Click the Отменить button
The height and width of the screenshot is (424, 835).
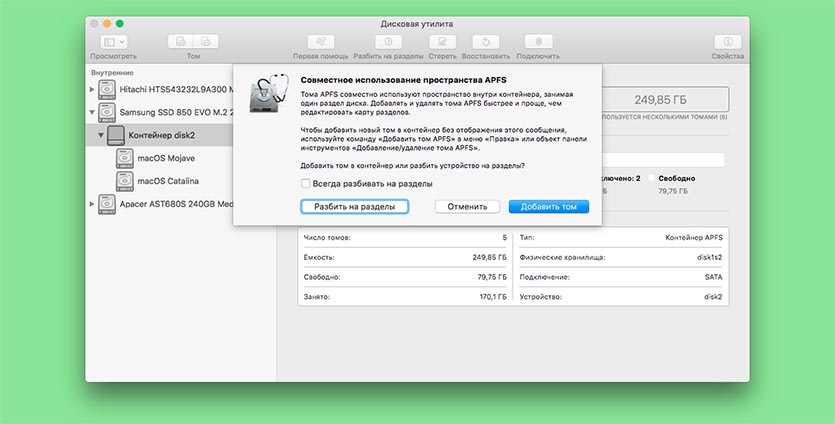click(467, 207)
